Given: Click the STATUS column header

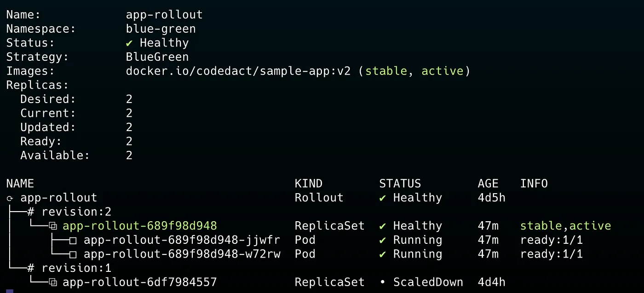Looking at the screenshot, I should point(400,184).
